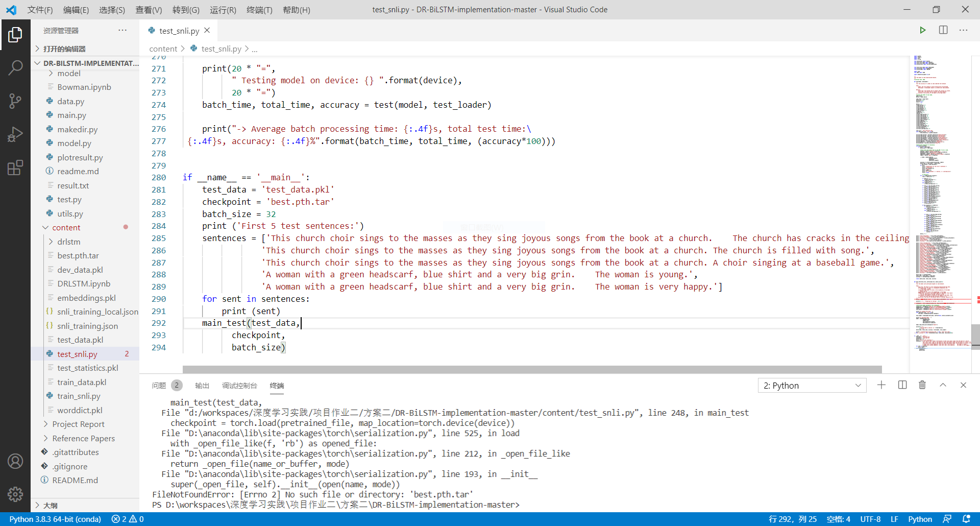This screenshot has width=980, height=526.
Task: Open the 查看(V) menu
Action: click(149, 10)
